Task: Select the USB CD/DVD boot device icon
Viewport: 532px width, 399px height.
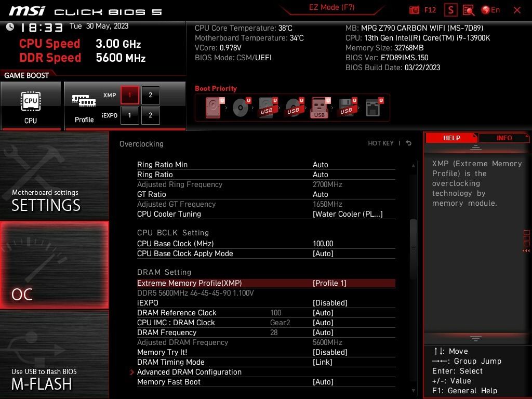Action: pyautogui.click(x=294, y=108)
